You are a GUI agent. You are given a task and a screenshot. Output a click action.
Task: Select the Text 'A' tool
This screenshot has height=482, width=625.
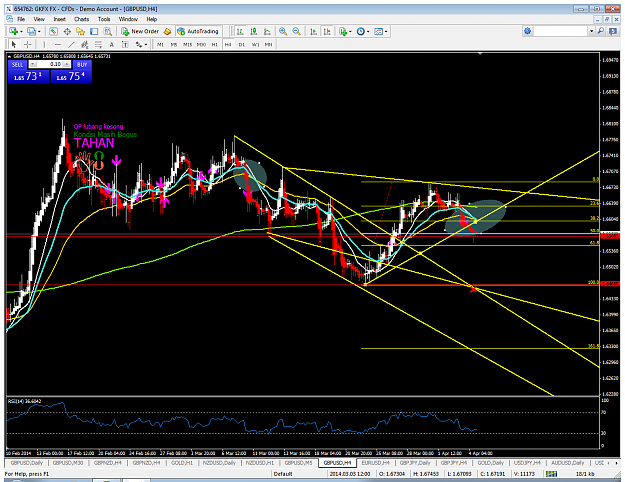(112, 44)
